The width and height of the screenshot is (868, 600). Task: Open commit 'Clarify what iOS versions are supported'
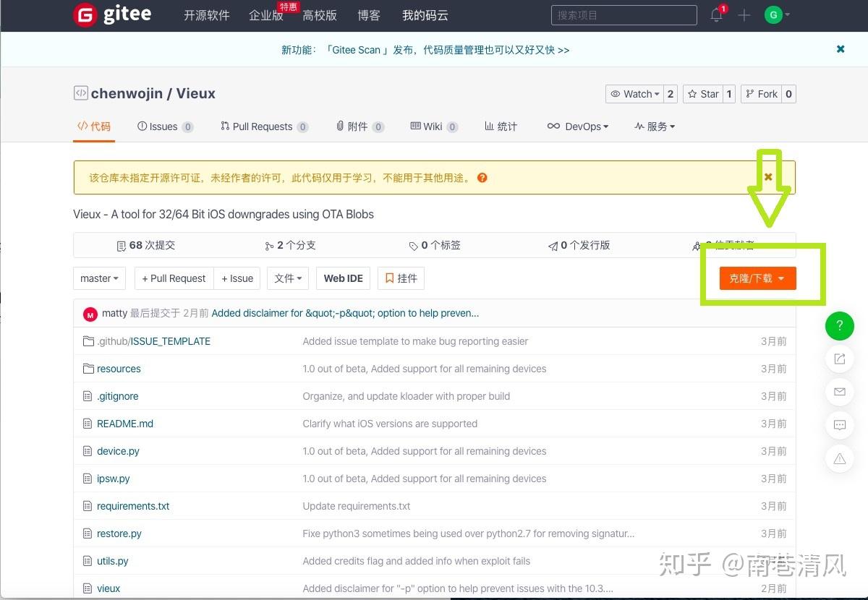pos(390,424)
